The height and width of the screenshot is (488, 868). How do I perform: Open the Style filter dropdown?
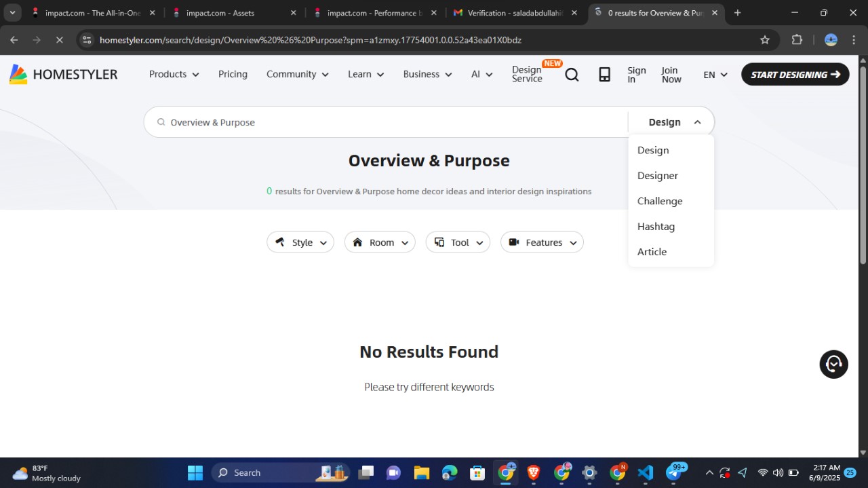(x=300, y=242)
